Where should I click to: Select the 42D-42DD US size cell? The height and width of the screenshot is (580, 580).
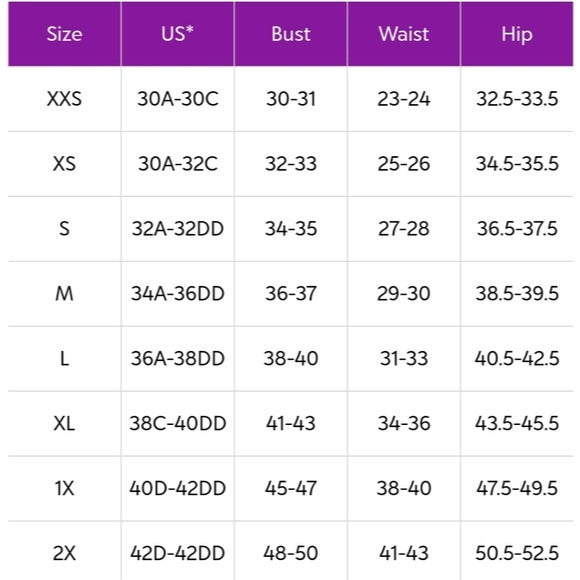(178, 551)
